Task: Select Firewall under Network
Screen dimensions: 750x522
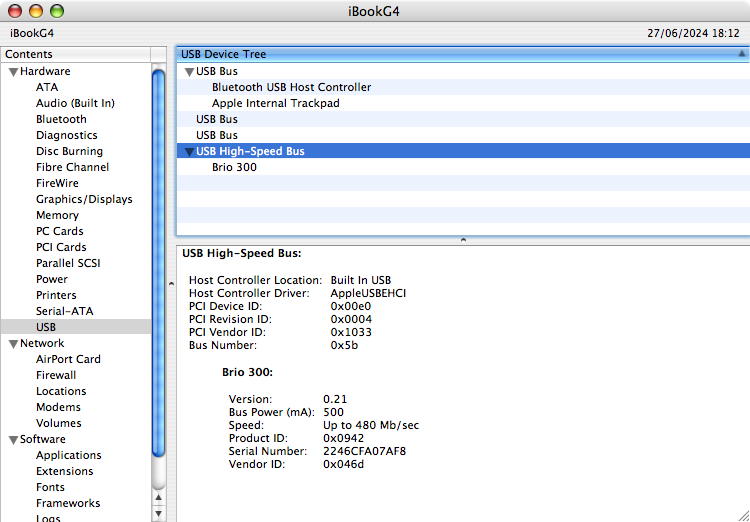Action: [x=55, y=375]
